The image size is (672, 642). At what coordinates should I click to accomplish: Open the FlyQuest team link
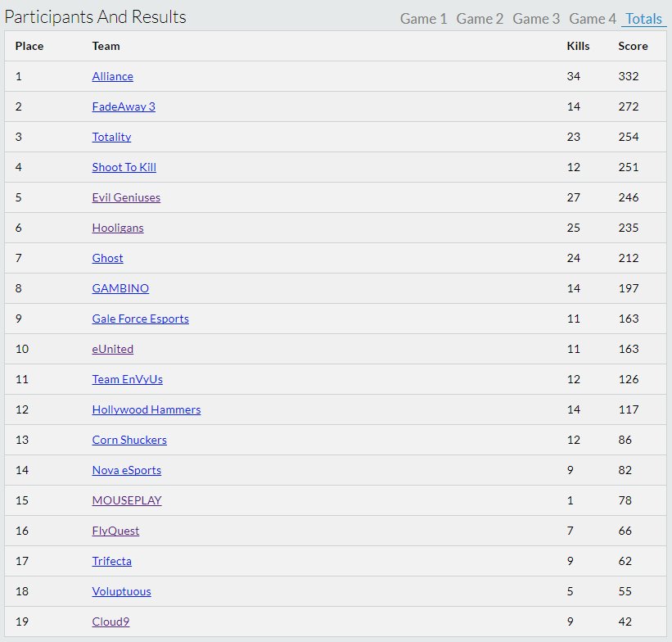(115, 531)
